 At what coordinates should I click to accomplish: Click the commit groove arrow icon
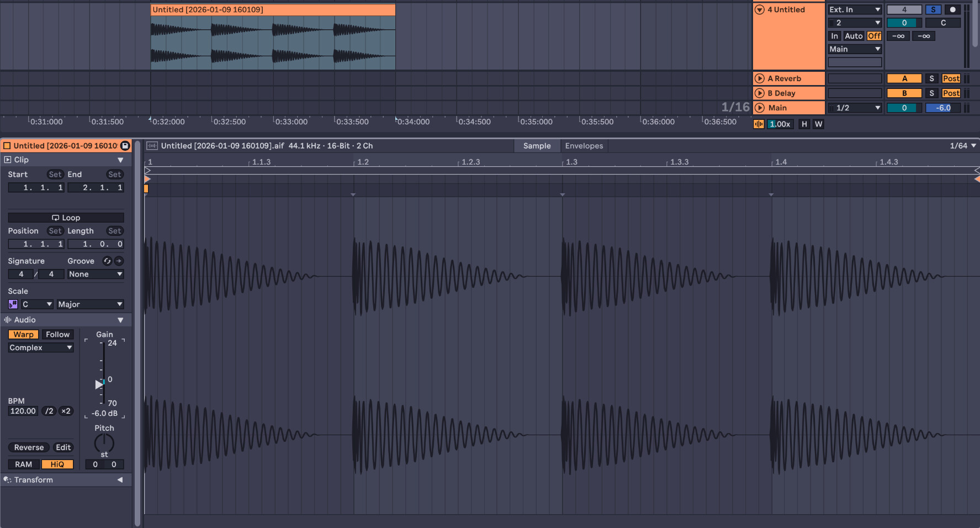119,261
